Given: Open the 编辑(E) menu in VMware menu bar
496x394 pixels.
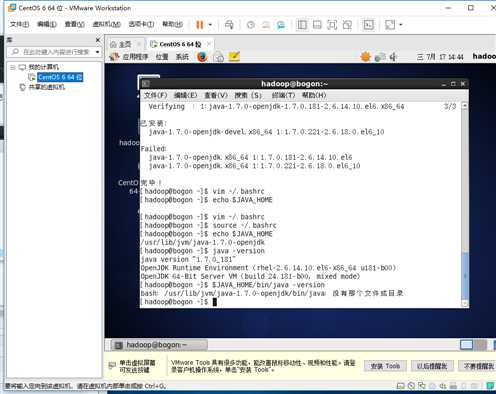Looking at the screenshot, I should pos(47,24).
